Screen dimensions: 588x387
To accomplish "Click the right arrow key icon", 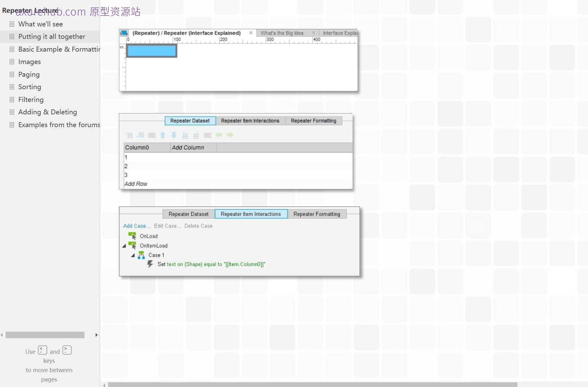I will tap(67, 350).
